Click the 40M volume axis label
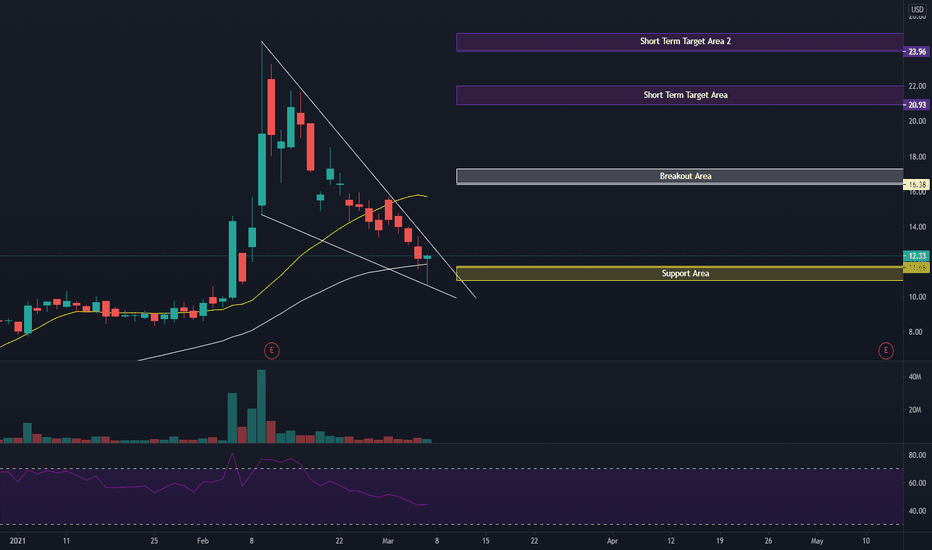Screen dimensions: 932x550 tap(915, 377)
